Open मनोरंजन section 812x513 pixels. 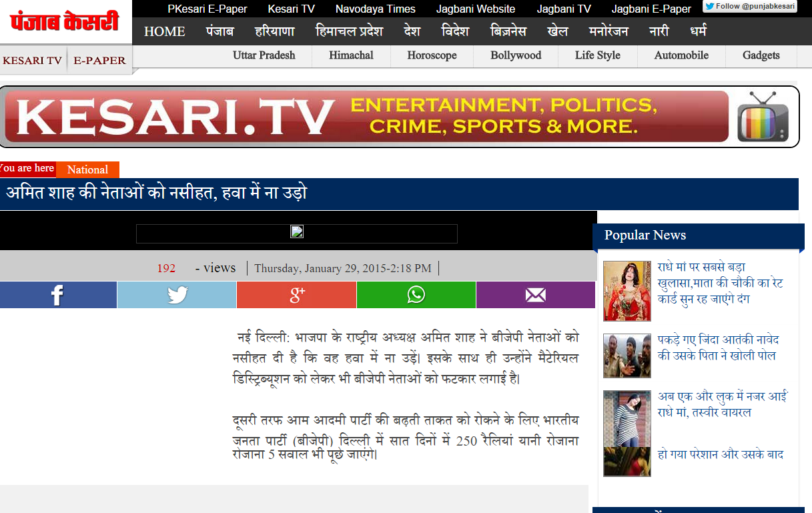tap(608, 31)
